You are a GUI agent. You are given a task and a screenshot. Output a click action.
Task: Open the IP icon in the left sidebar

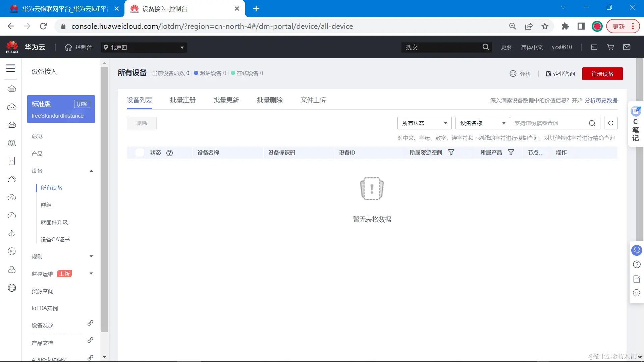tap(12, 251)
